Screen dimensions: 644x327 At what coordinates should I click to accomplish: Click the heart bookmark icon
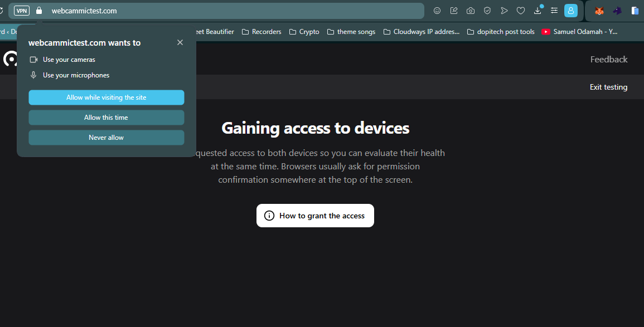[521, 11]
